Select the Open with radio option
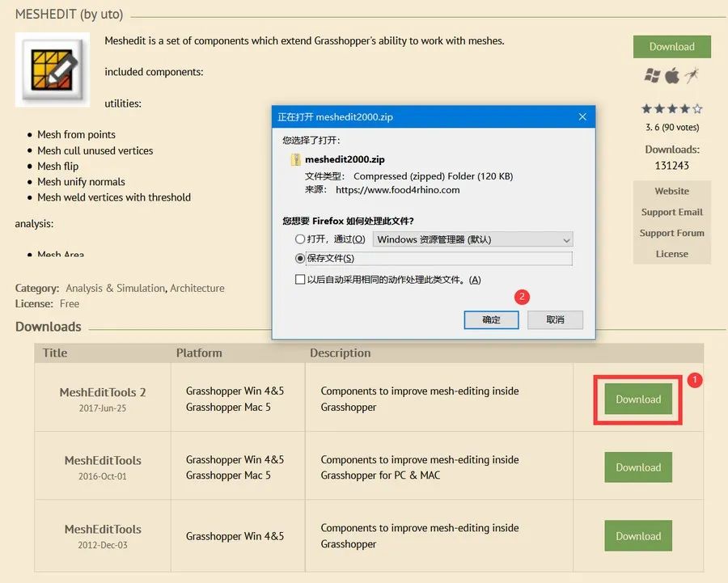728x583 pixels. (300, 239)
